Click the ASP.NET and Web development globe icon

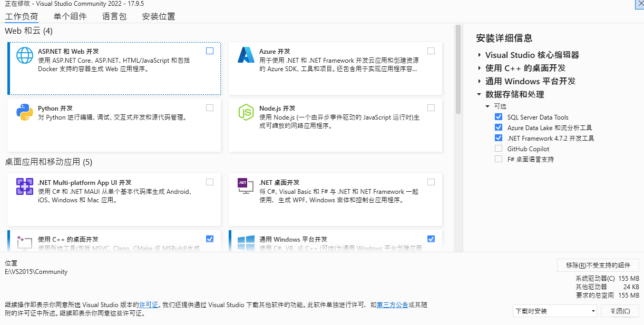point(25,55)
